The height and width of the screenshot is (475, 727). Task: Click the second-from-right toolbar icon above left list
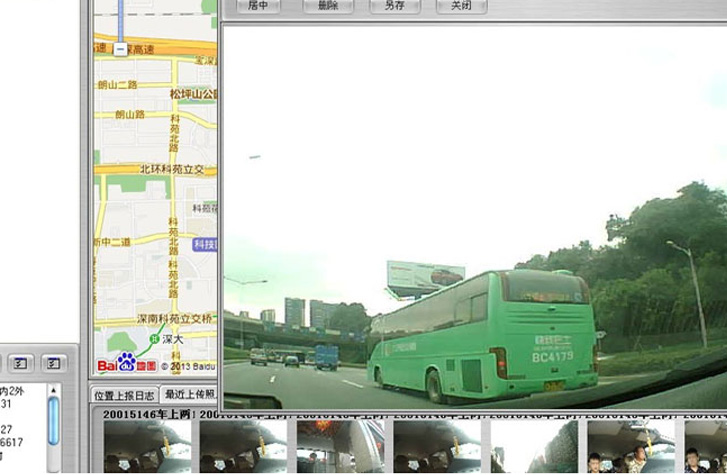pos(22,362)
